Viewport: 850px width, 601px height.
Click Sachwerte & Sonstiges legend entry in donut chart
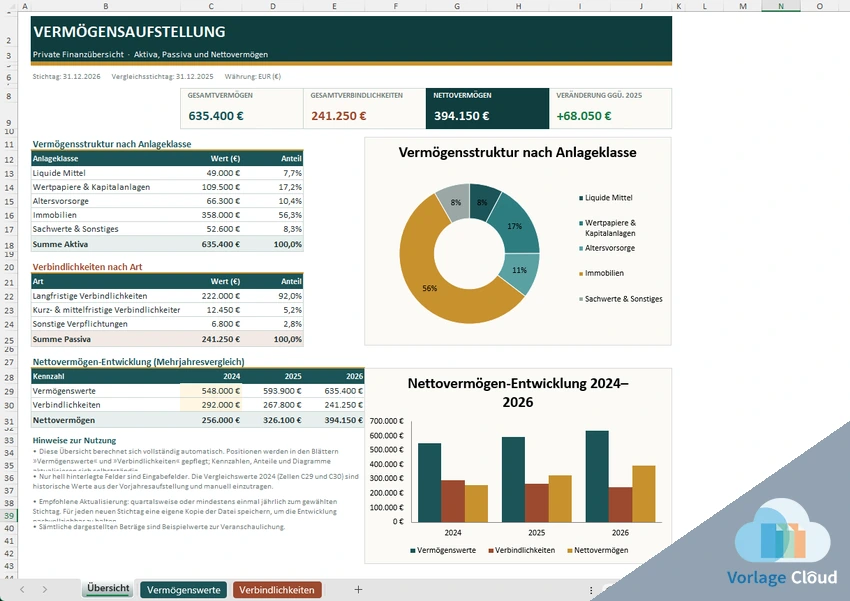coord(621,299)
